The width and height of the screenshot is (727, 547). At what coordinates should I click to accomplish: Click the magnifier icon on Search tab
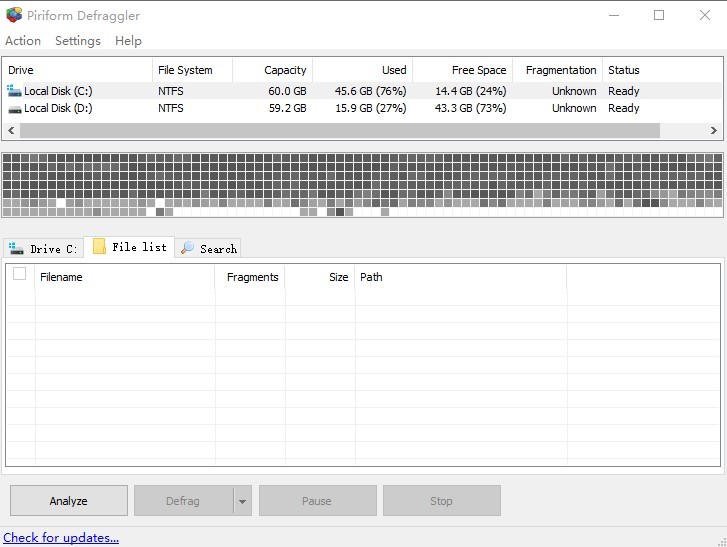(187, 248)
